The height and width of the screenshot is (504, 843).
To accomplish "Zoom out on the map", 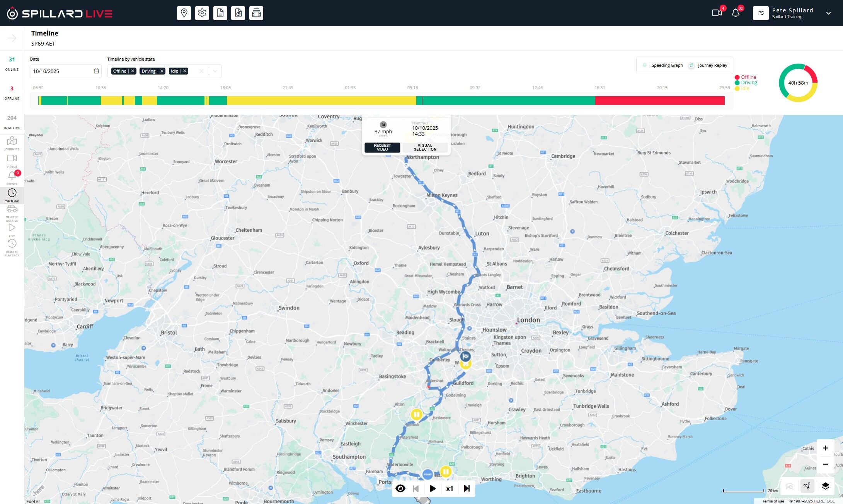I will (x=825, y=464).
